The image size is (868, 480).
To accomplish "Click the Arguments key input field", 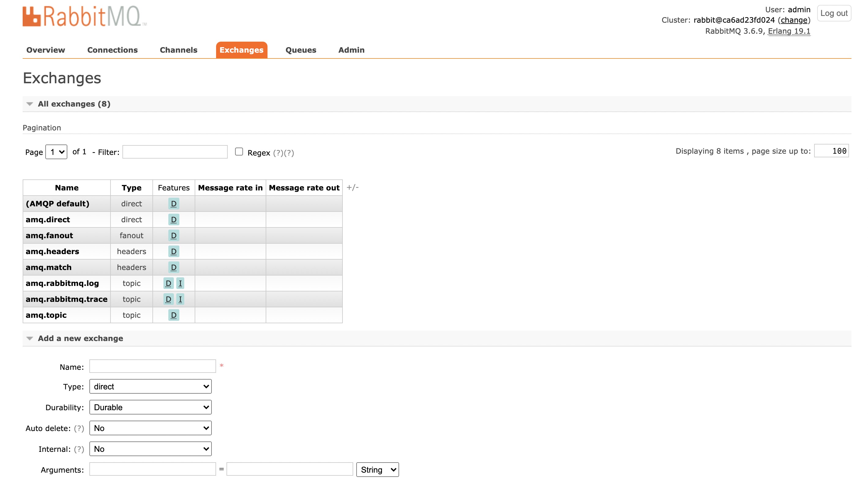I will tap(153, 469).
